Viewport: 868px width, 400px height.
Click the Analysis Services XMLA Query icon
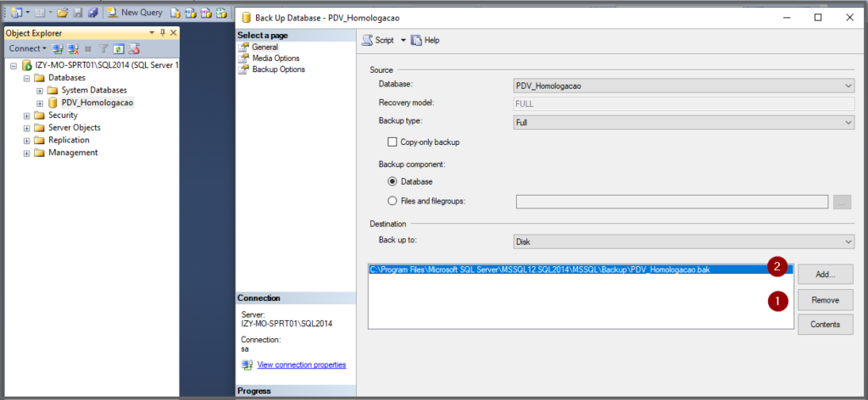[x=221, y=12]
